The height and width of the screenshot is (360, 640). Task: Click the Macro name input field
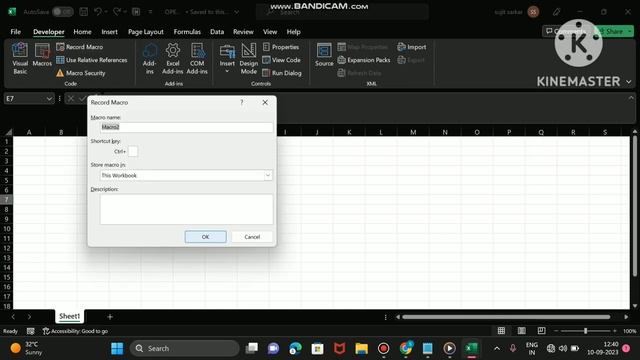tap(187, 127)
